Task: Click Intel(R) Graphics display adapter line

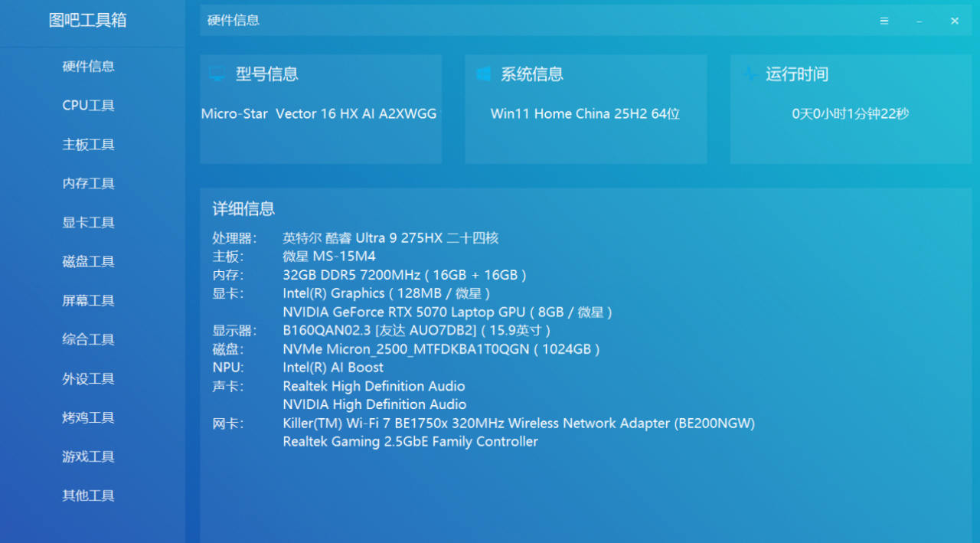Action: coord(387,293)
